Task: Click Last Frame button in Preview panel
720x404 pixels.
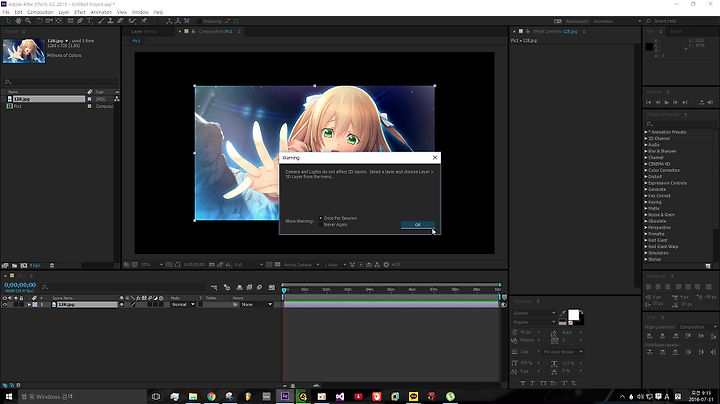Action: 685,102
